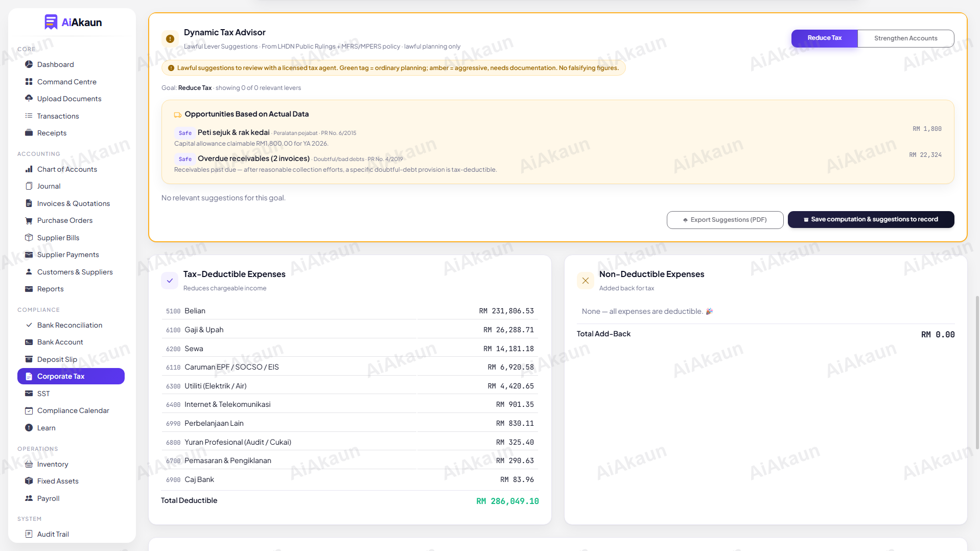Screen dimensions: 980x551
Task: Export Suggestions as PDF
Action: click(x=725, y=220)
